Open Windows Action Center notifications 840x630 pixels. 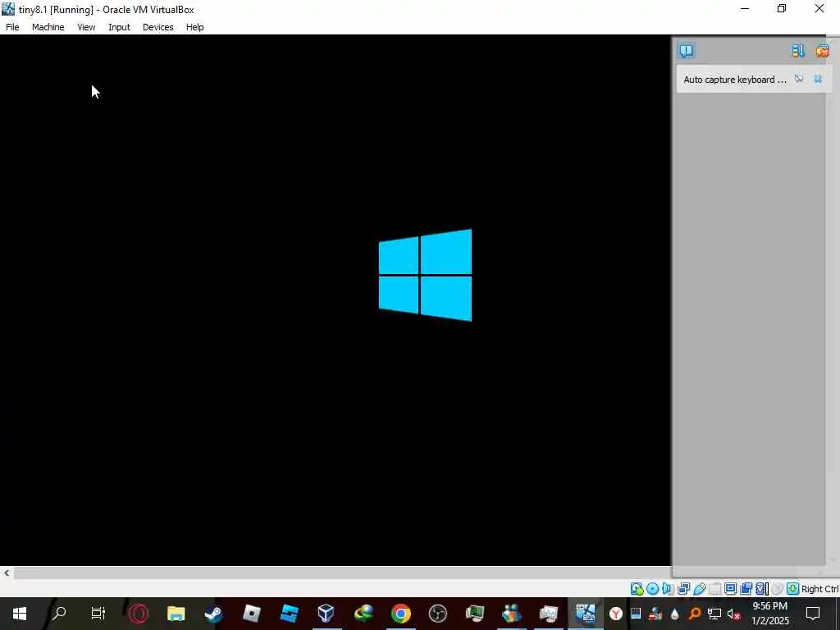813,614
